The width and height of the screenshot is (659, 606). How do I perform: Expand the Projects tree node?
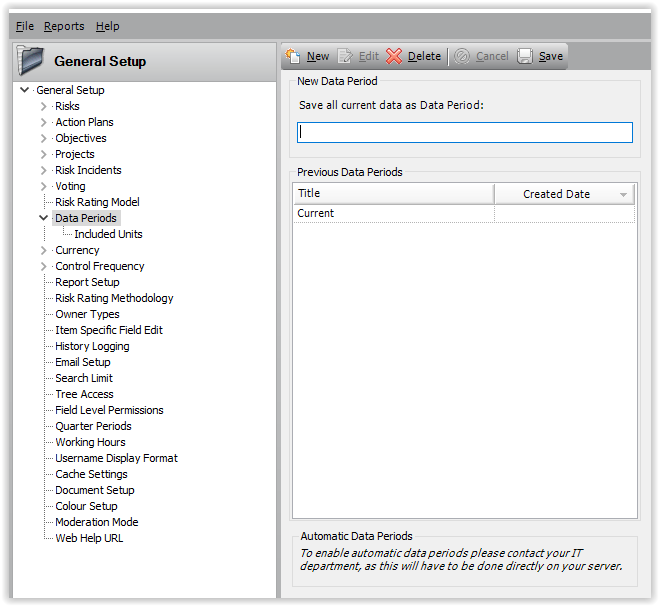(43, 154)
